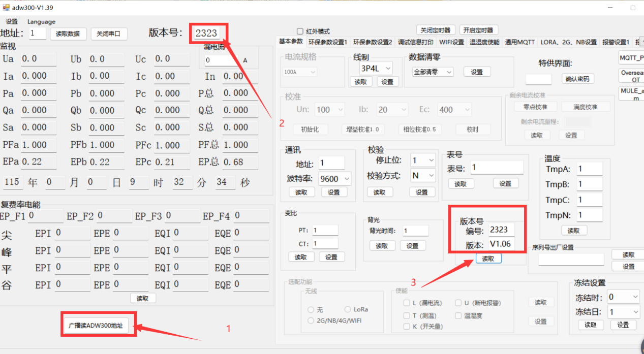644x354 pixels.
Task: Click the 表号 input field
Action: pyautogui.click(x=496, y=168)
